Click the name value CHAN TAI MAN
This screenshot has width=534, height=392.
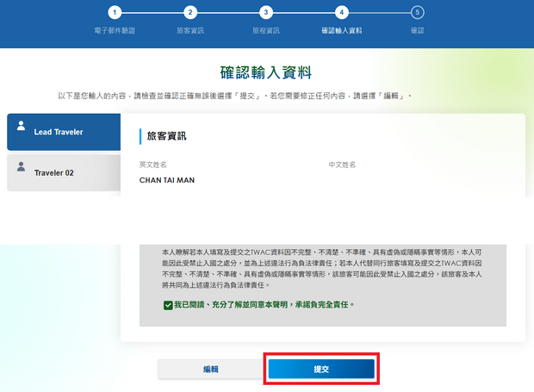pyautogui.click(x=171, y=180)
